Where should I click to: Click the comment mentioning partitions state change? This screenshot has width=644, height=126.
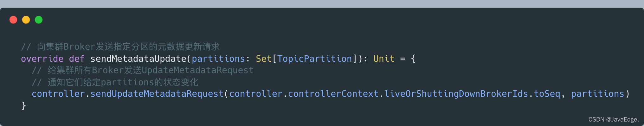coord(115,82)
